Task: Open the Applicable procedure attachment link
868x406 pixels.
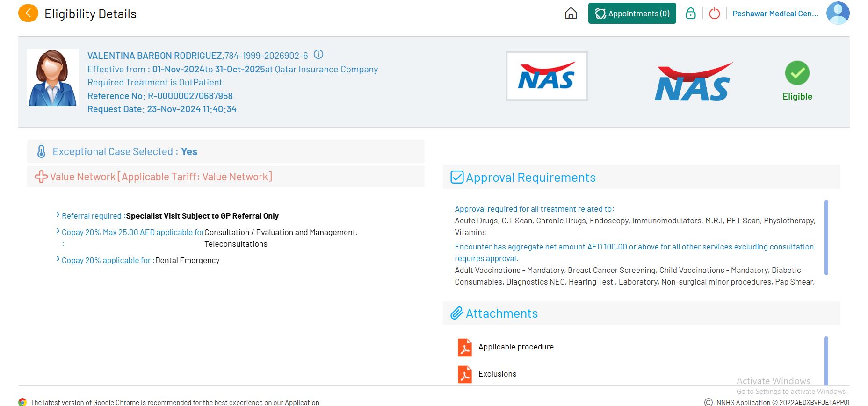Action: pyautogui.click(x=516, y=347)
